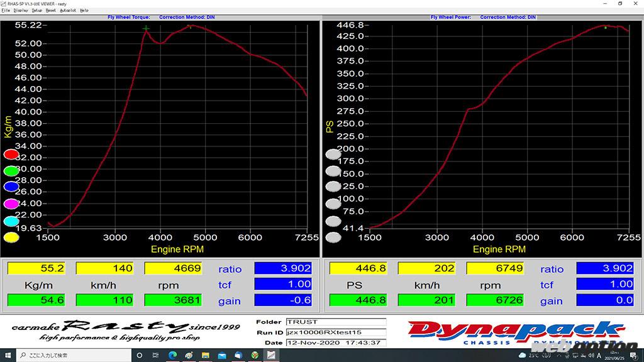Click the Reset menu item
The image size is (644, 362).
coord(51,11)
